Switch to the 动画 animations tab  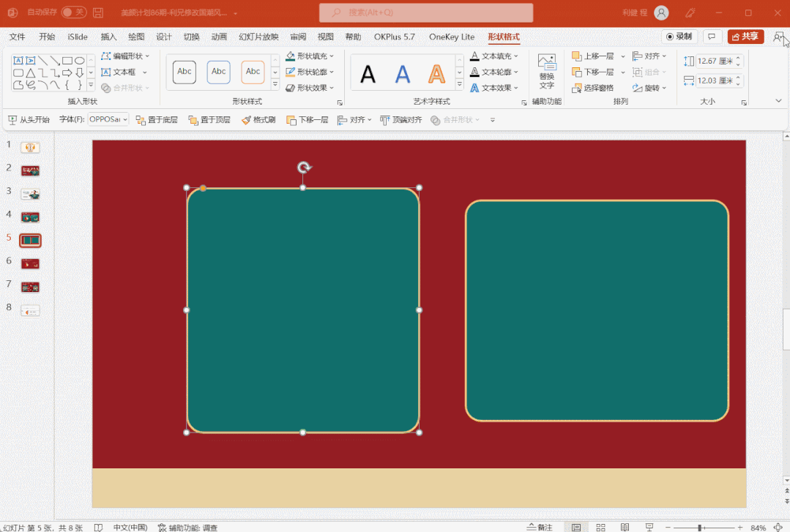pyautogui.click(x=219, y=37)
